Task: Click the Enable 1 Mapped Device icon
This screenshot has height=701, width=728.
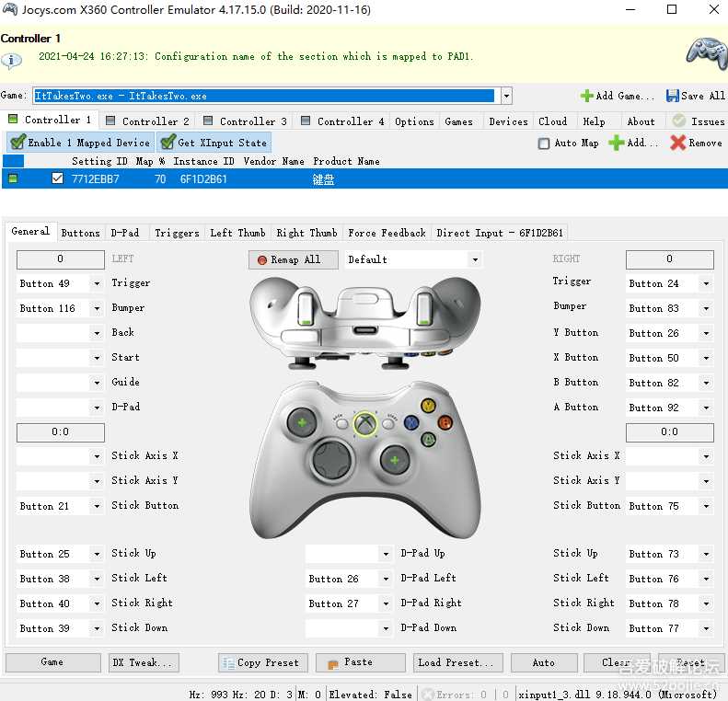Action: pyautogui.click(x=17, y=143)
